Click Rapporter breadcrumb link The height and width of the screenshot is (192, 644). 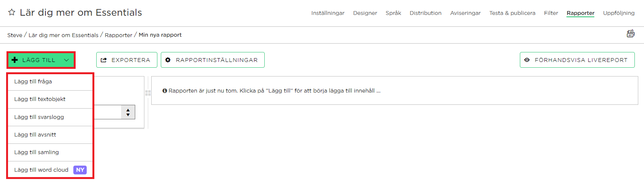tap(118, 35)
